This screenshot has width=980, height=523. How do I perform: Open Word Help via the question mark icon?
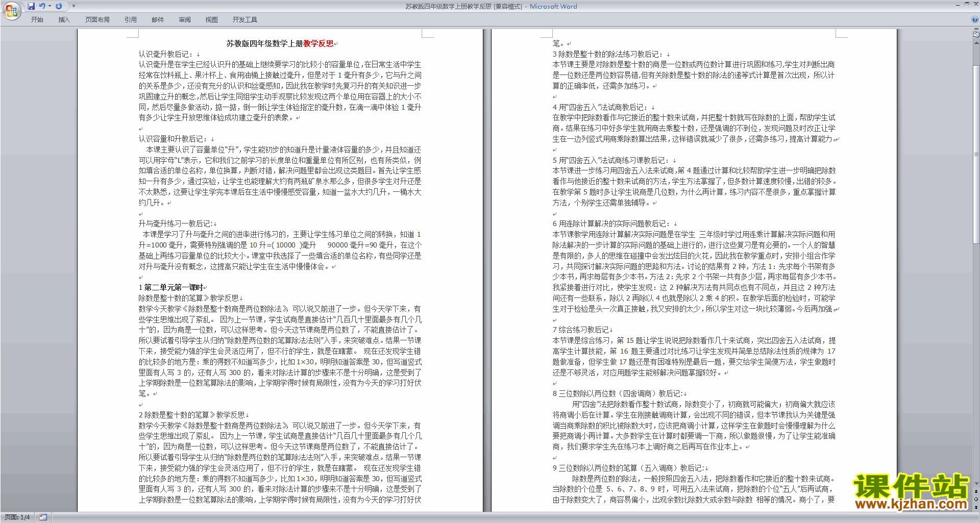(975, 20)
